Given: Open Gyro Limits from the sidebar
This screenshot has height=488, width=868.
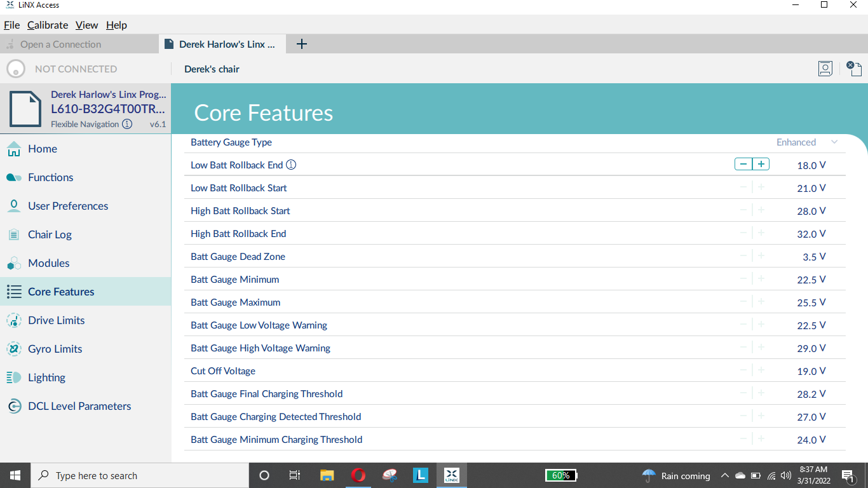Looking at the screenshot, I should (55, 349).
